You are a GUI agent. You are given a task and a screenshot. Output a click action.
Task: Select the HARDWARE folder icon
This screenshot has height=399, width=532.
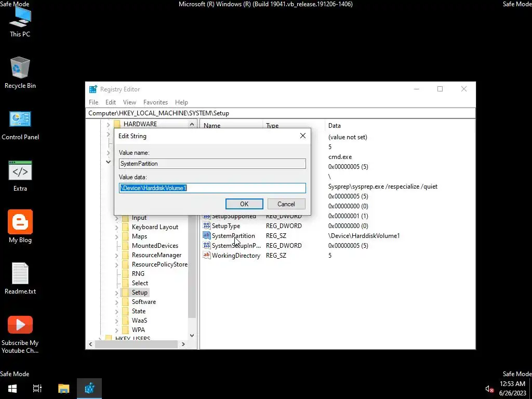pos(117,124)
